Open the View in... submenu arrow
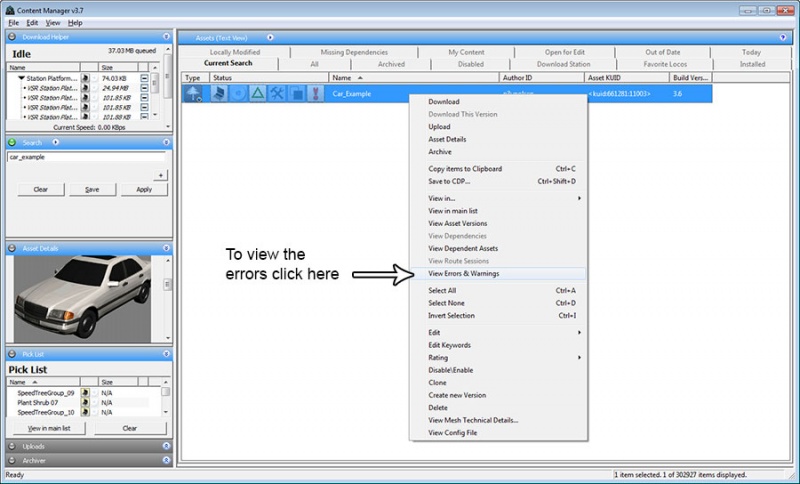The width and height of the screenshot is (800, 484). [579, 198]
